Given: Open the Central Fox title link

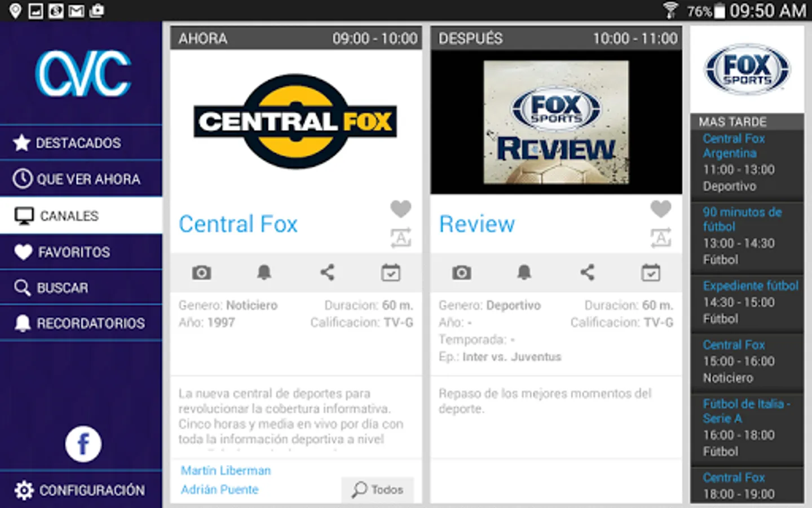Looking at the screenshot, I should [238, 224].
